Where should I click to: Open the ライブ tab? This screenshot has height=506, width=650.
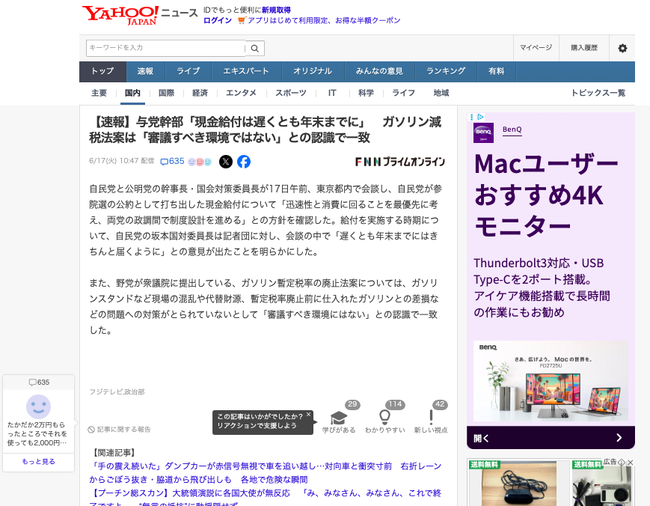tap(188, 71)
